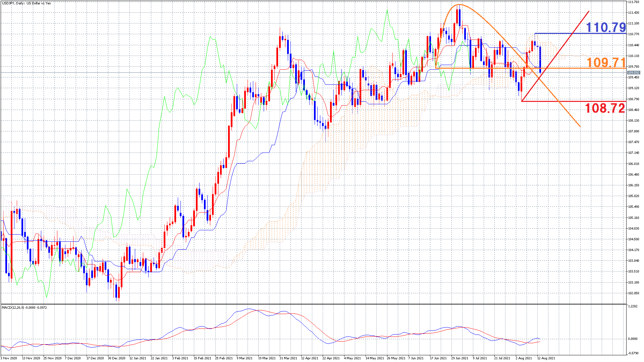644x362 pixels.
Task: Click the 111.760 price scale value
Action: click(633, 2)
